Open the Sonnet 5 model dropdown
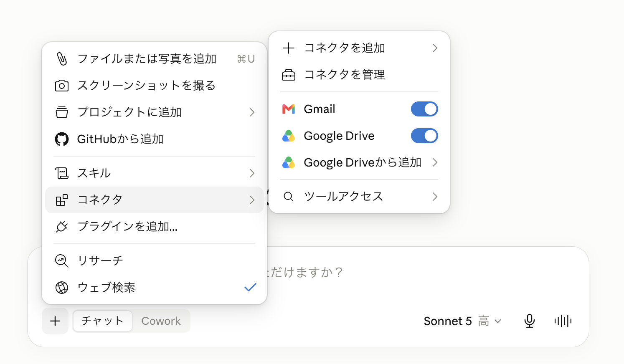Image resolution: width=624 pixels, height=364 pixels. (x=462, y=321)
